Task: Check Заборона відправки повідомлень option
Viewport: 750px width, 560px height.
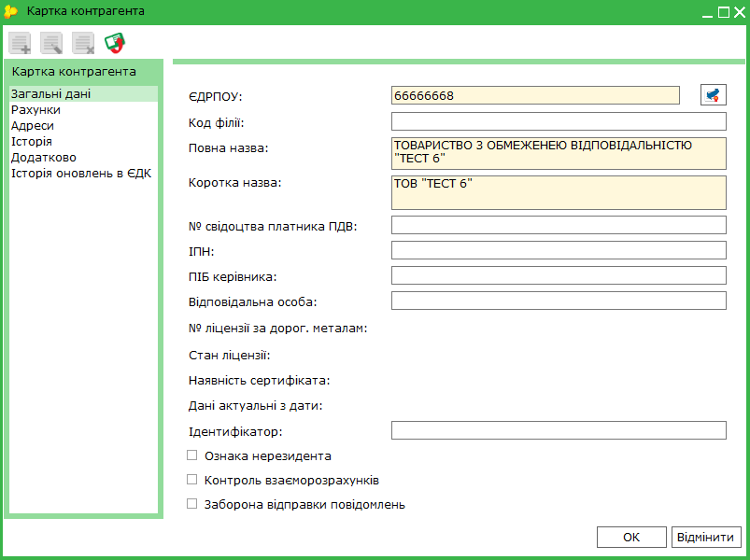Action: [191, 504]
